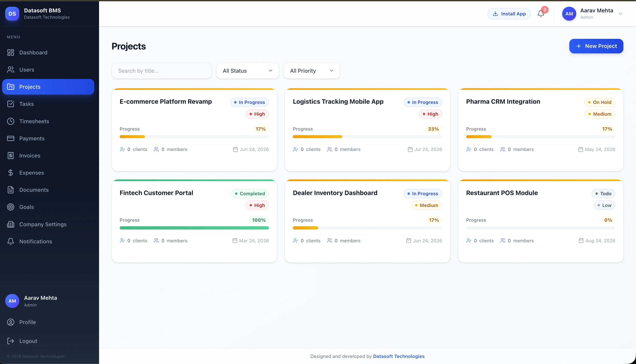Select the Expenses dollar icon
The width and height of the screenshot is (636, 364).
click(x=11, y=172)
